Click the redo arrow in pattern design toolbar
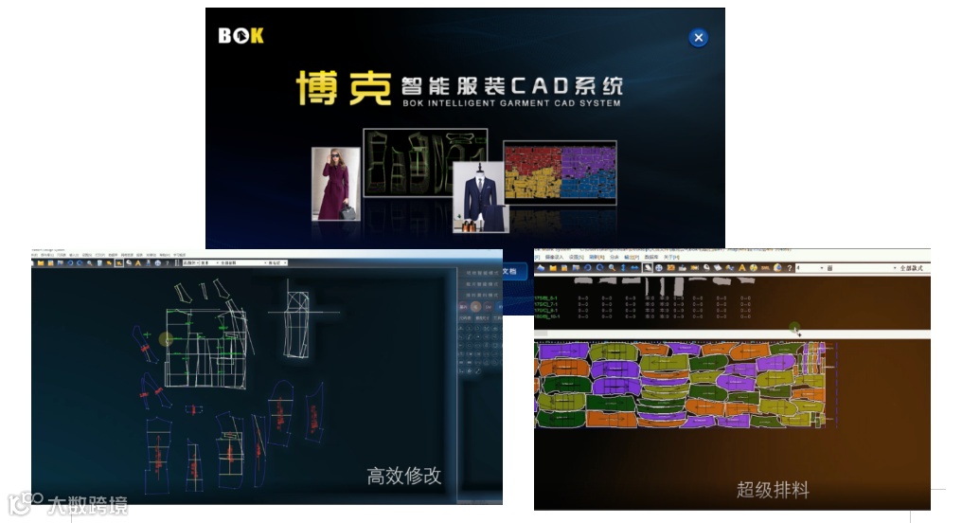Screen dimensions: 980x523 (x=80, y=262)
